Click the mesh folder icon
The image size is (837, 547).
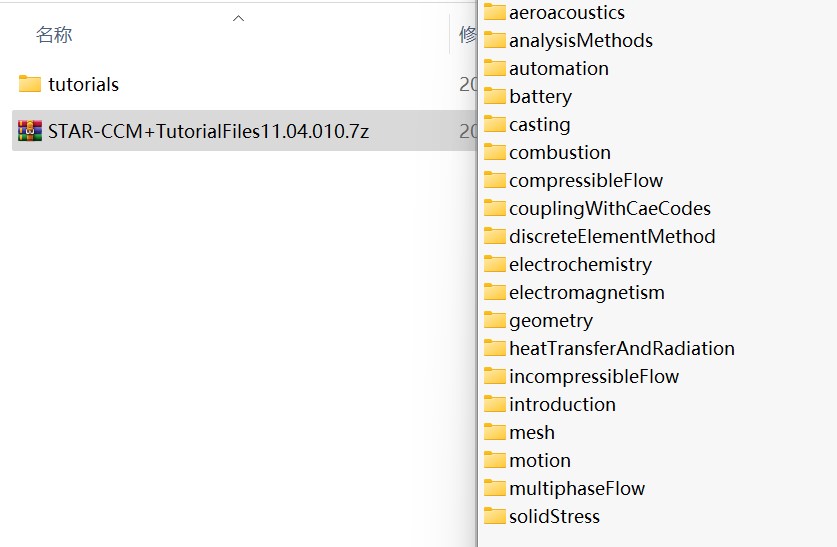pyautogui.click(x=494, y=432)
